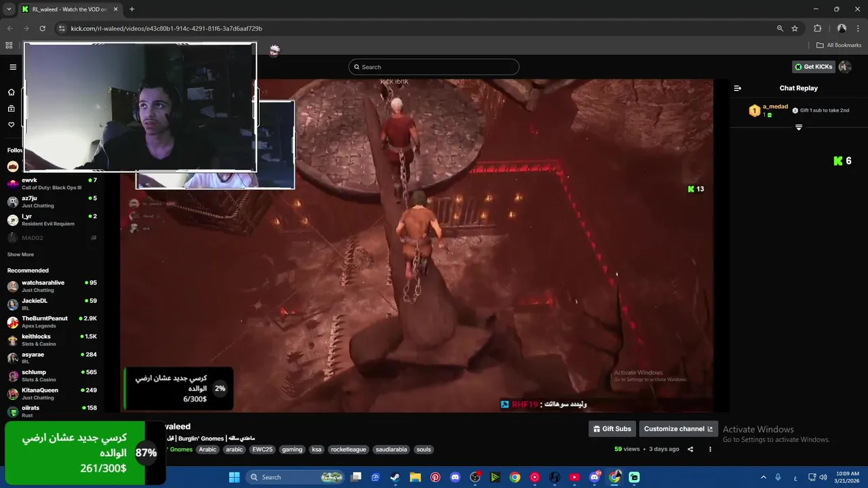
Task: Open ewvk channel in following list
Action: tap(53, 184)
